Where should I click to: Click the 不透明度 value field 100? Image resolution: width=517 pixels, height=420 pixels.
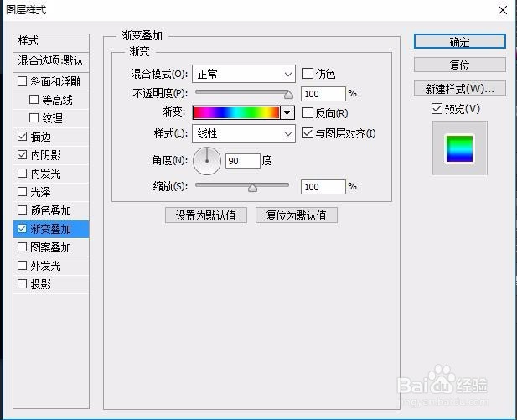click(323, 94)
